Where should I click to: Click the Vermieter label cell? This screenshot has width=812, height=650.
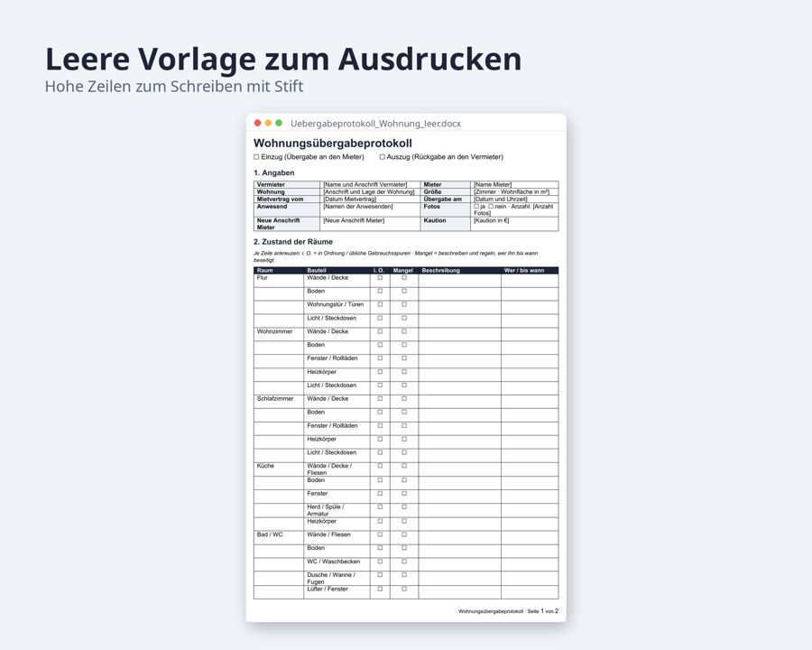(287, 184)
